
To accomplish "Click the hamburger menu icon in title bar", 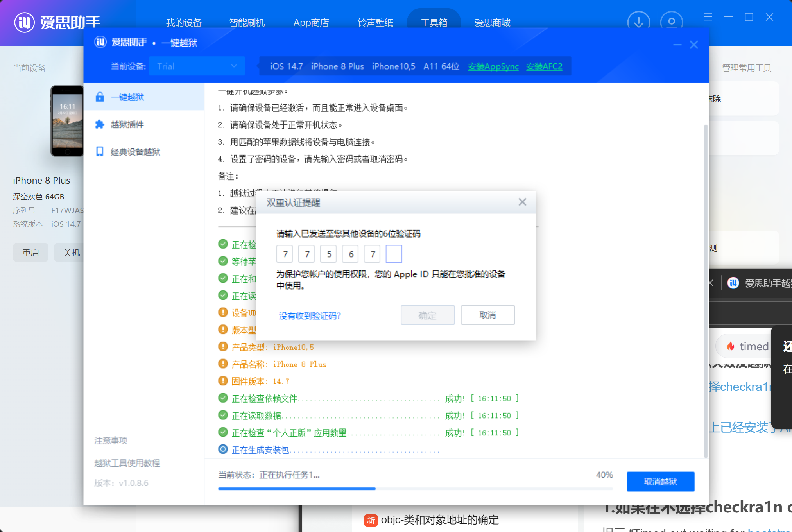I will point(708,17).
